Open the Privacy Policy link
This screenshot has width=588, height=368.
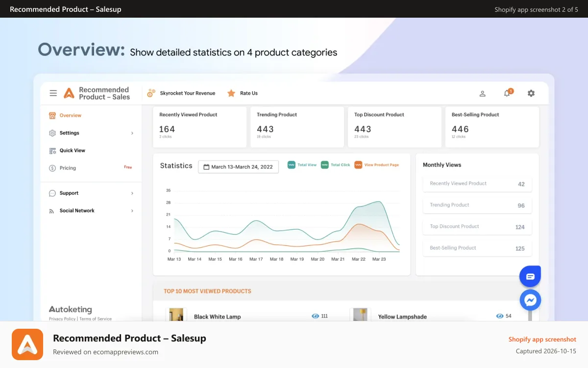(62, 319)
